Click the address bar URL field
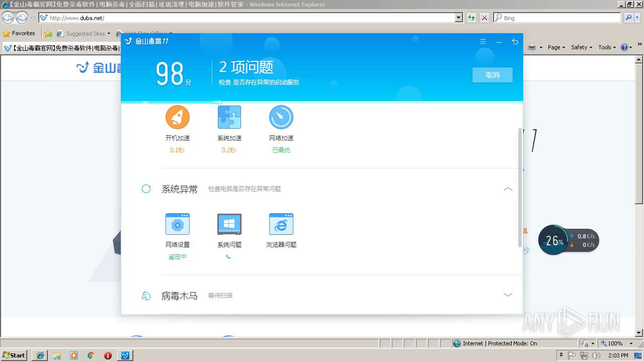644x362 pixels. point(247,18)
